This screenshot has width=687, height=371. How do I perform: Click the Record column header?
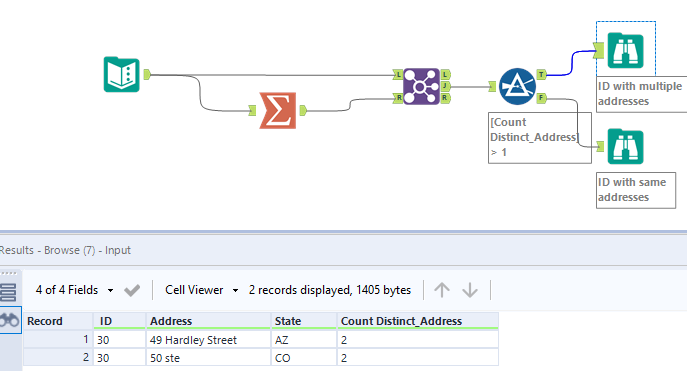[58, 321]
